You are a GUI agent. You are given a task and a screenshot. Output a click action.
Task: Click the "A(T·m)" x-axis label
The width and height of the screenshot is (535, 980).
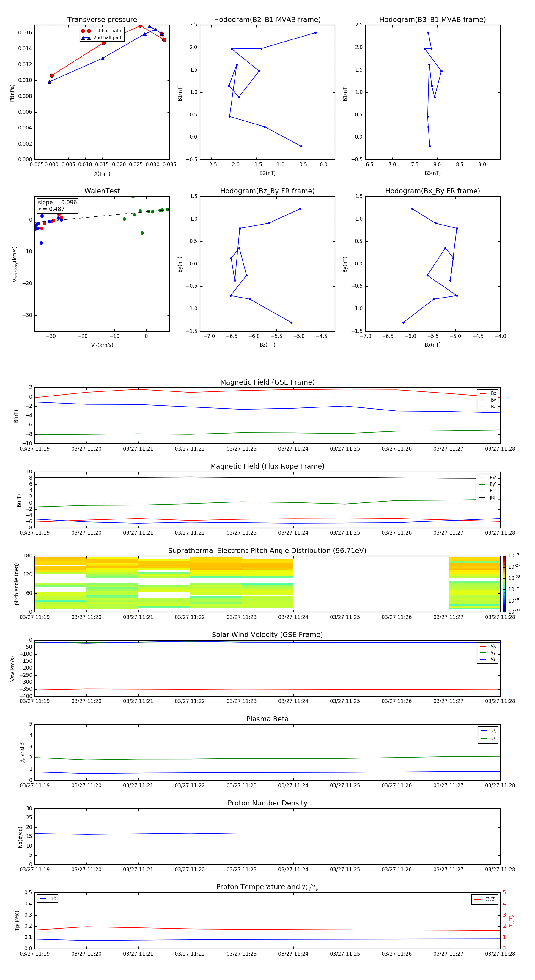point(102,173)
